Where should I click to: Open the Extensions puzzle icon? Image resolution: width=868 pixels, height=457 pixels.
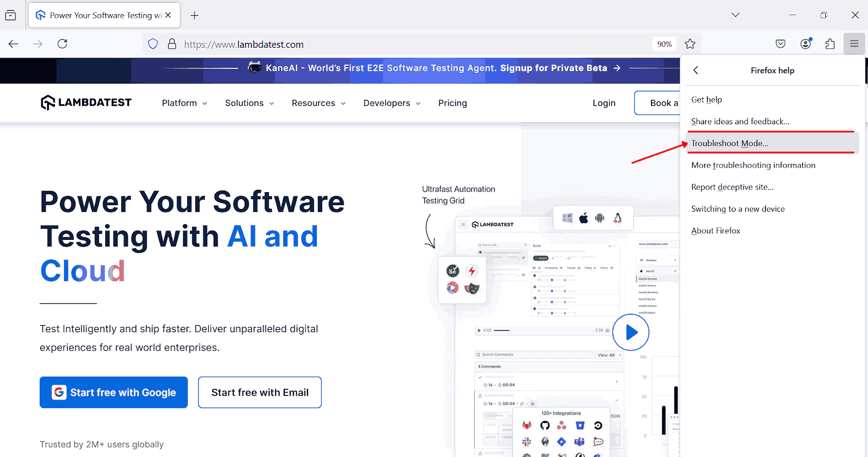pyautogui.click(x=830, y=44)
